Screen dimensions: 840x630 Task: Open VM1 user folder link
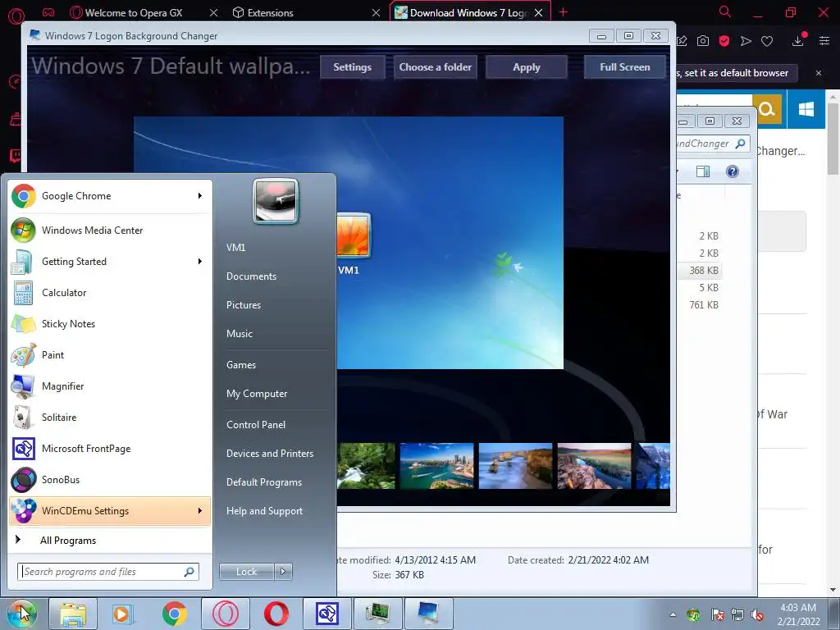(x=235, y=248)
